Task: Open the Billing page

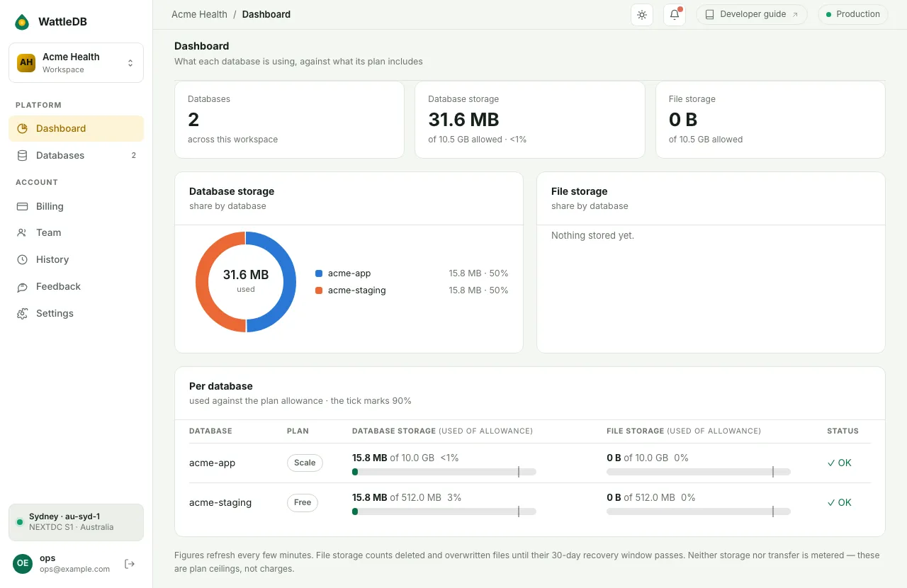Action: 77,206
